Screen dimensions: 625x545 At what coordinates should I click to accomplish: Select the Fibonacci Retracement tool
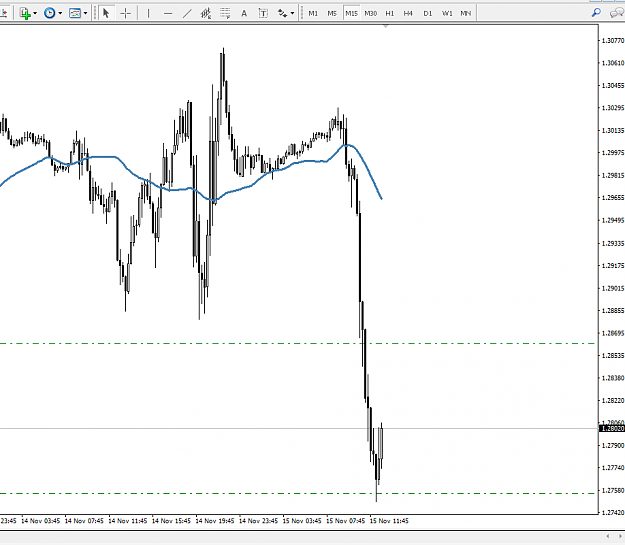coord(225,13)
